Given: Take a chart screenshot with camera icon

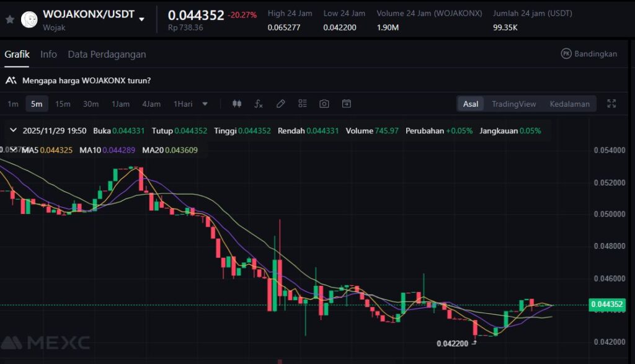Looking at the screenshot, I should 324,104.
